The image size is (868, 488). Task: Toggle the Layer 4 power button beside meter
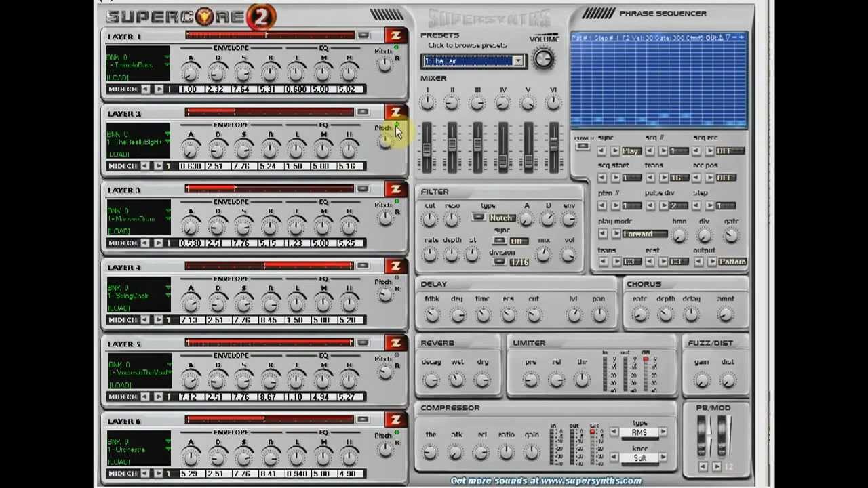[363, 266]
